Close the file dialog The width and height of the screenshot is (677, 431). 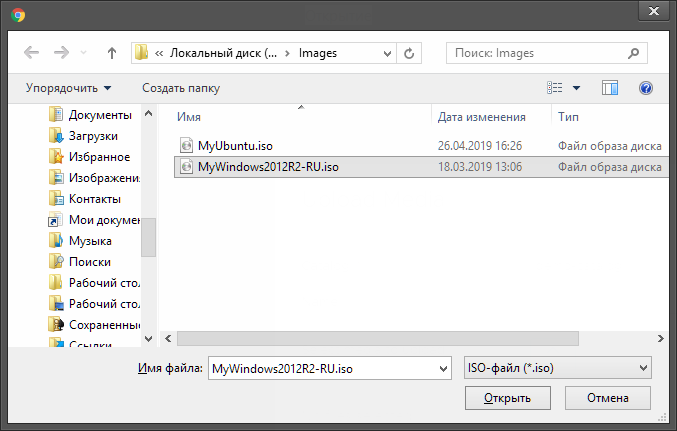(x=654, y=10)
